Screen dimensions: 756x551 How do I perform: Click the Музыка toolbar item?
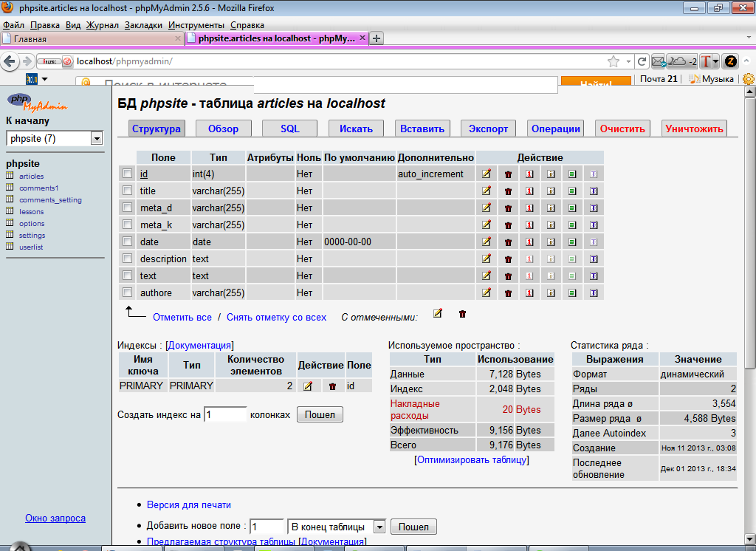coord(712,78)
